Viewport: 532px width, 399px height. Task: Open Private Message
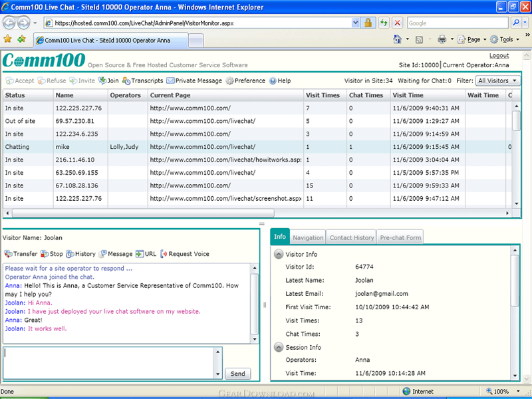coord(194,80)
